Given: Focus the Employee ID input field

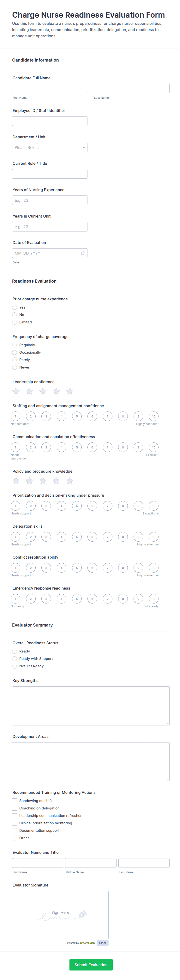Looking at the screenshot, I should 50,121.
